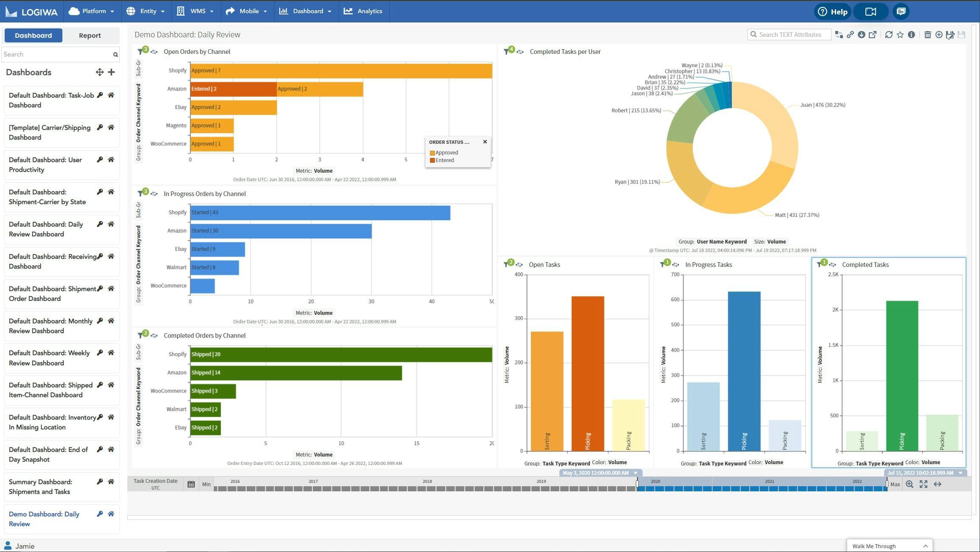
Task: Open the timeline calendar date picker icon
Action: click(191, 484)
